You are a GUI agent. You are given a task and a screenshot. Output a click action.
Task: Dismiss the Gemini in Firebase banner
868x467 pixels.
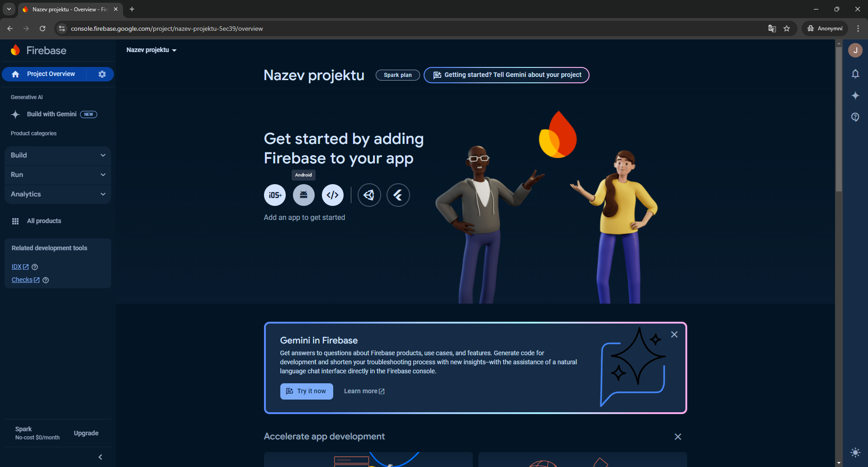pyautogui.click(x=674, y=334)
